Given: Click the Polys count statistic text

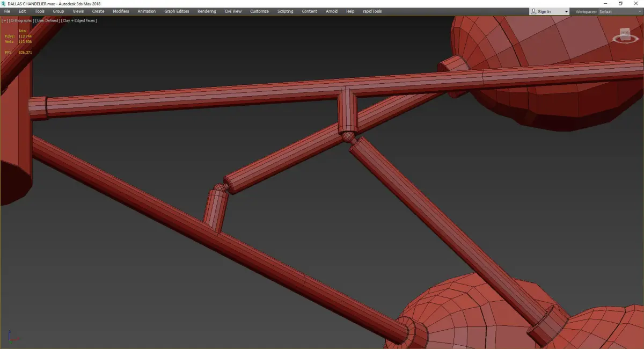Looking at the screenshot, I should pos(18,36).
